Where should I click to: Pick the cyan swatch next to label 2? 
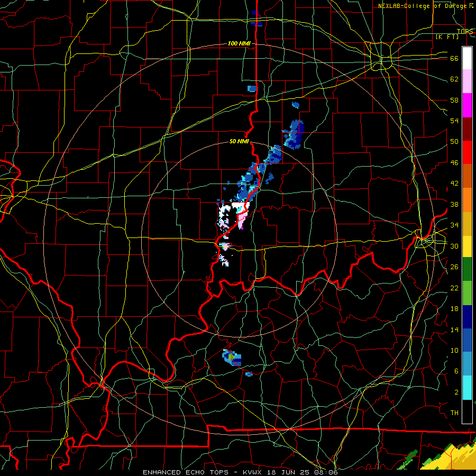(467, 388)
